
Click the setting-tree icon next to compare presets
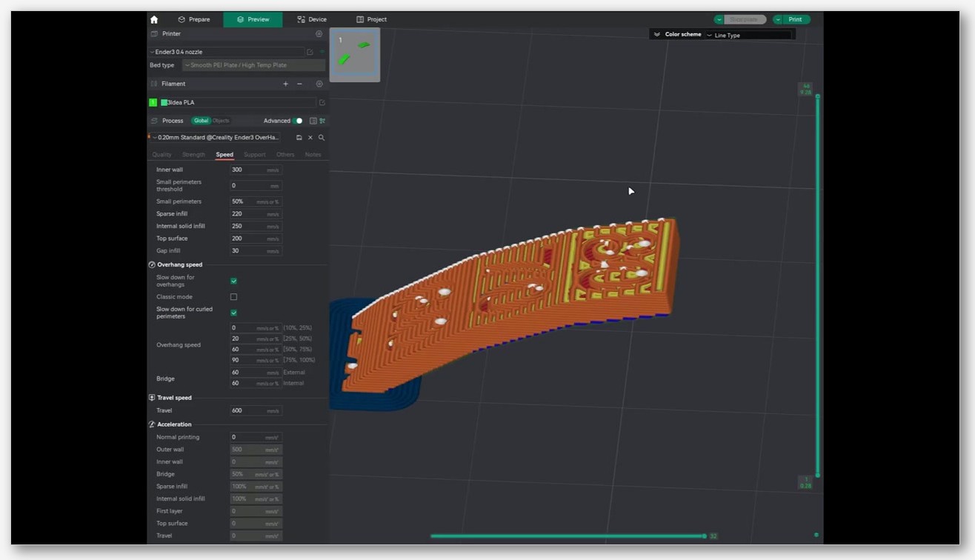click(x=322, y=121)
